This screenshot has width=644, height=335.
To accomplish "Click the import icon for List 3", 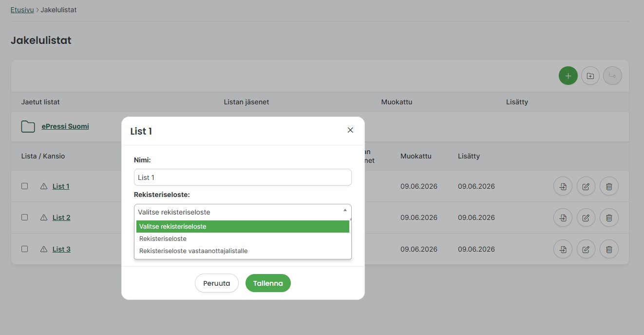I will tap(563, 249).
